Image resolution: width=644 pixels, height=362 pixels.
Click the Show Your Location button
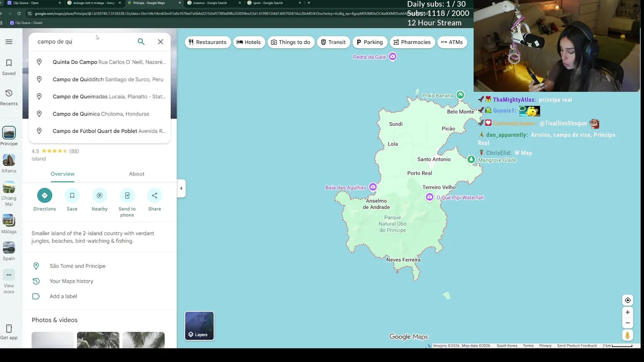click(x=627, y=300)
